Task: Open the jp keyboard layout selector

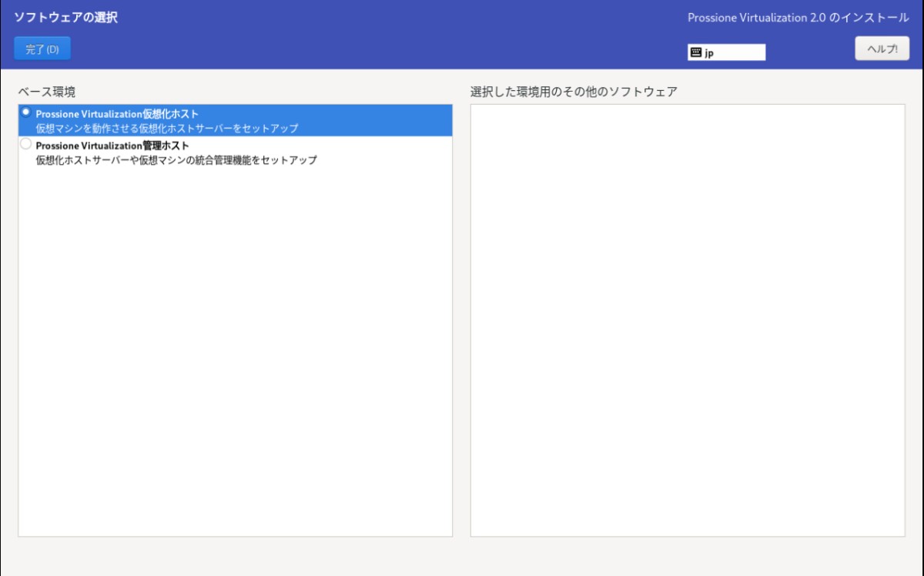Action: click(x=727, y=52)
